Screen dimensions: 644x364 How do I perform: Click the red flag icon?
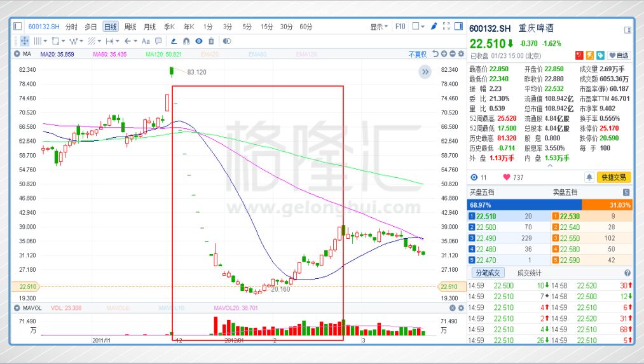tap(579, 55)
